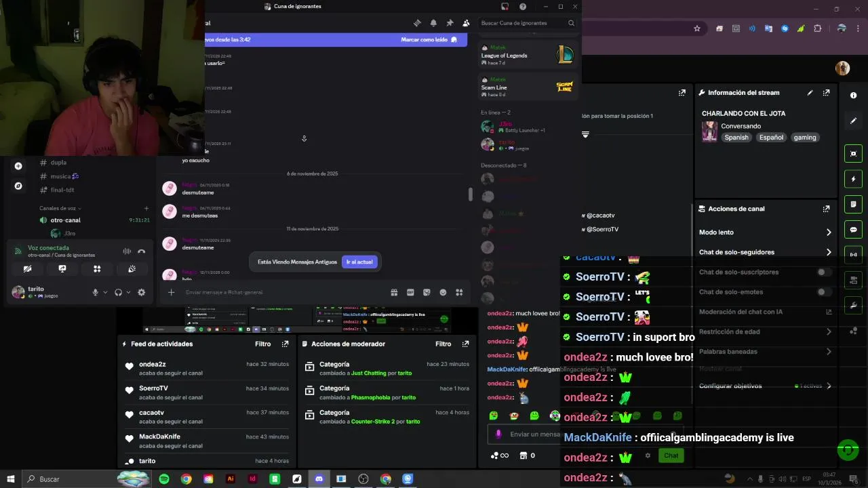
Task: Expand Modo lento option
Action: [765, 232]
